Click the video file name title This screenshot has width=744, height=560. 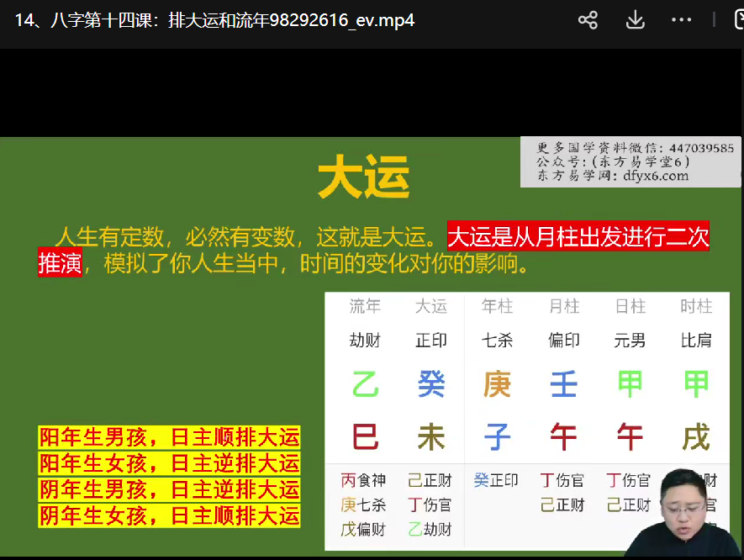(214, 20)
